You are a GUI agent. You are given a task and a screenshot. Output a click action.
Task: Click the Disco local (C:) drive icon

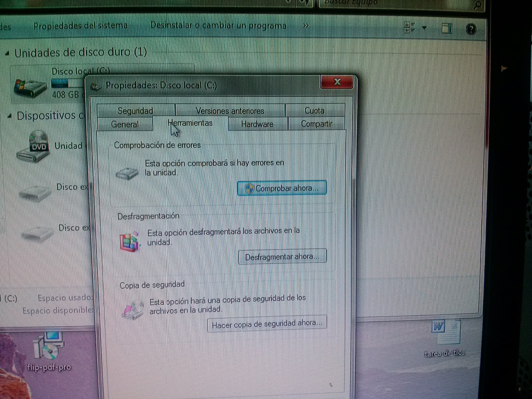(x=30, y=87)
